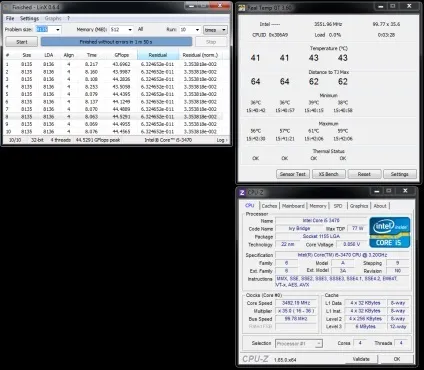The height and width of the screenshot is (370, 424).
Task: Click the Core Speed value field
Action: [x=296, y=303]
